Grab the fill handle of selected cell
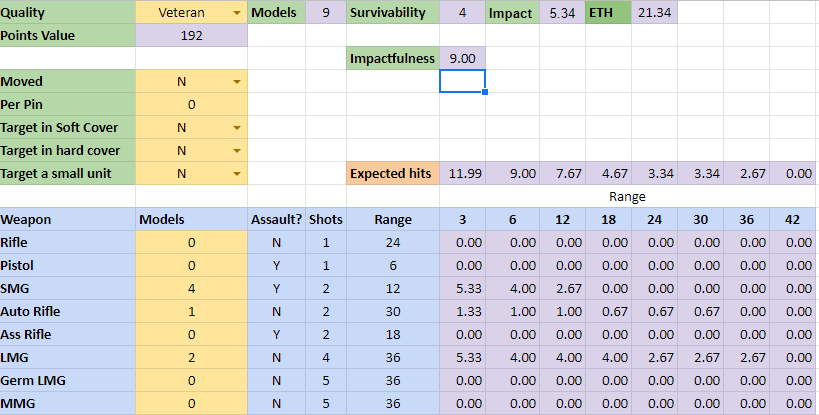819x415 pixels. point(485,93)
